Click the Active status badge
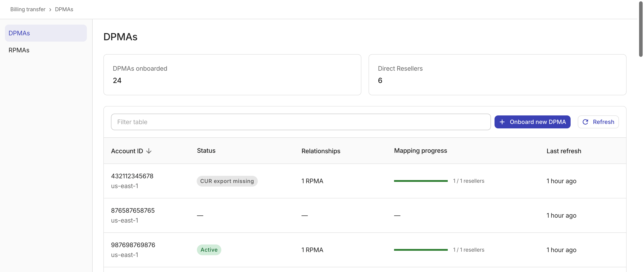 tap(209, 250)
